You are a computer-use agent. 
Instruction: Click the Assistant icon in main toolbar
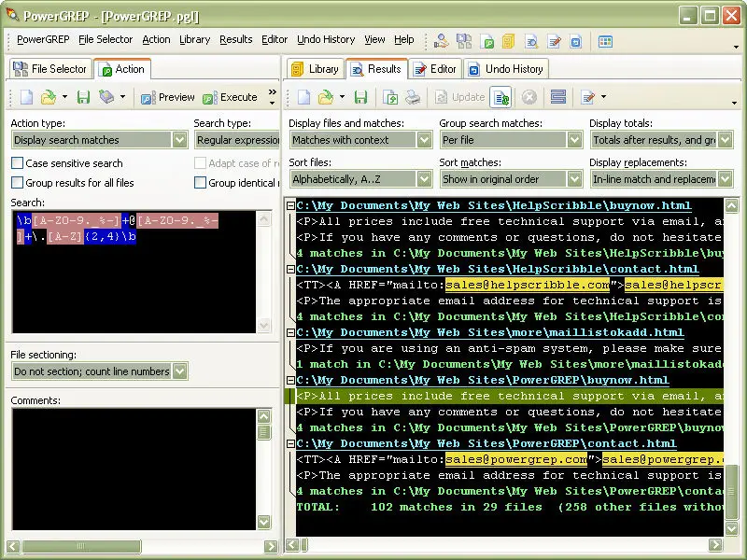[x=441, y=41]
